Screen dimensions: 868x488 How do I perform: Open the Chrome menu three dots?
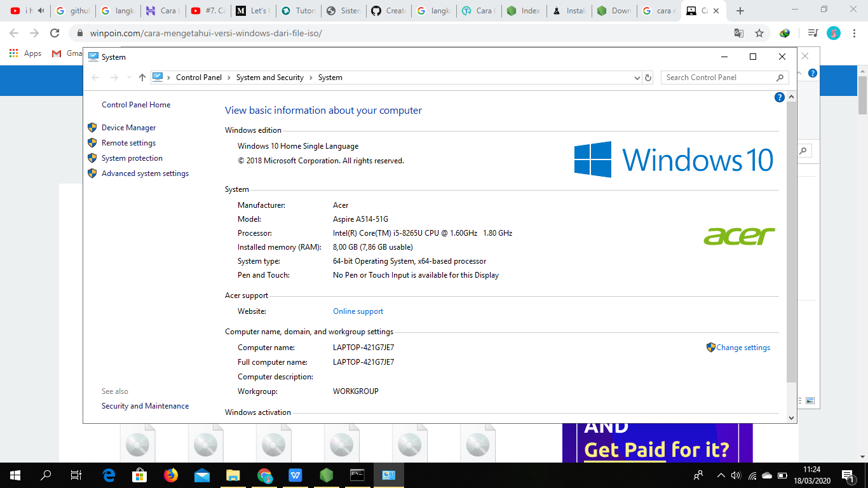click(855, 33)
